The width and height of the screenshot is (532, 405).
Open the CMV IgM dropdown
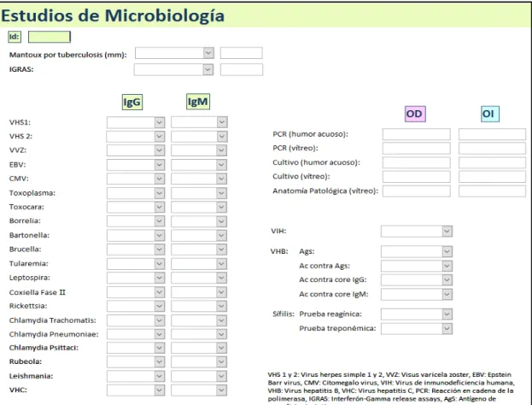pos(222,179)
